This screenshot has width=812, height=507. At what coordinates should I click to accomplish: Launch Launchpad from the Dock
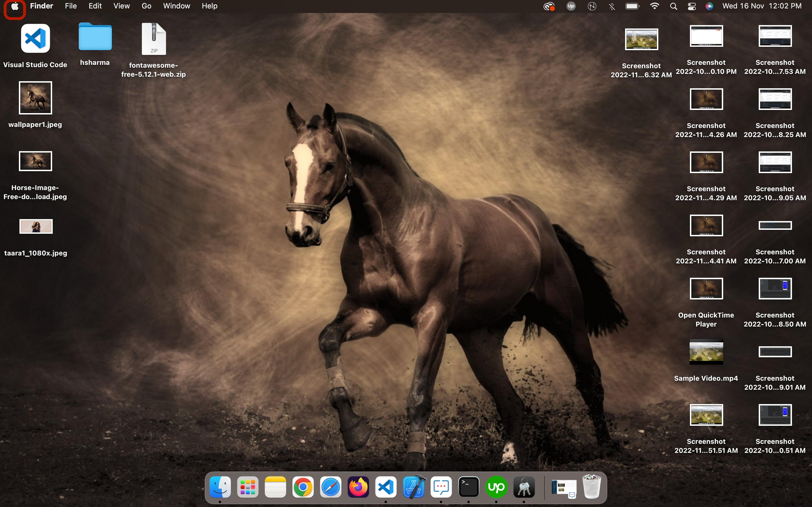pyautogui.click(x=248, y=487)
